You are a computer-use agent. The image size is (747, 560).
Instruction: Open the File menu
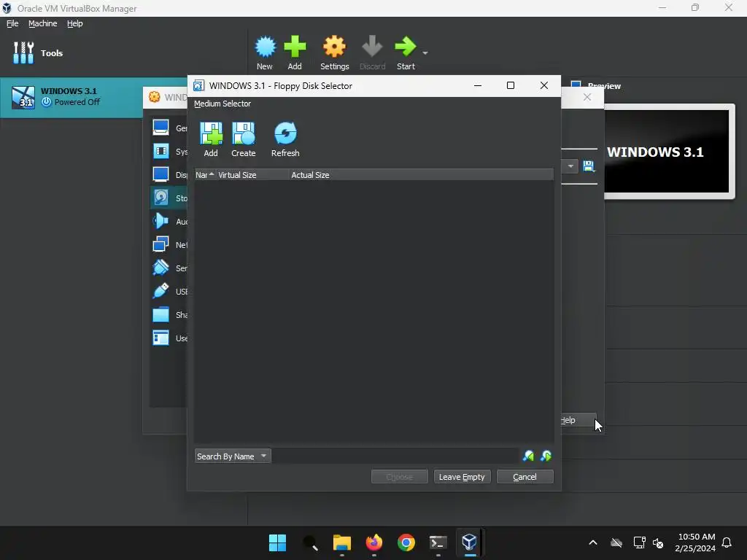(x=12, y=23)
